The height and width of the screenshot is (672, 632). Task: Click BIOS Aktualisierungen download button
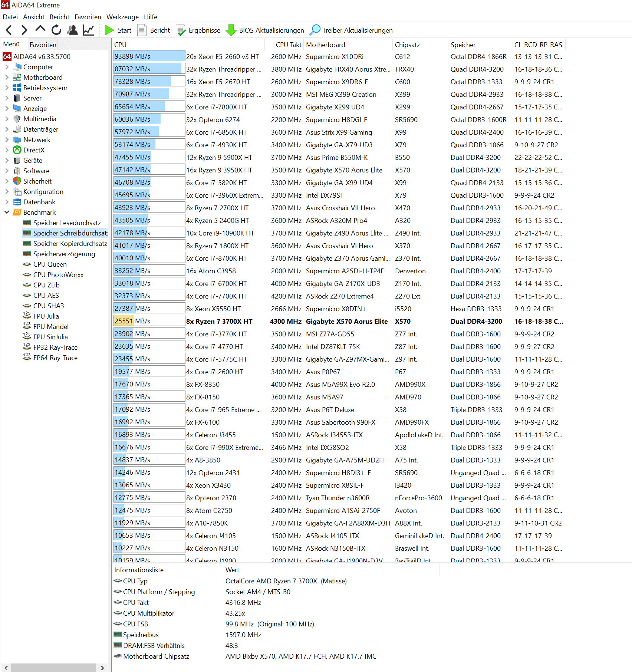265,30
